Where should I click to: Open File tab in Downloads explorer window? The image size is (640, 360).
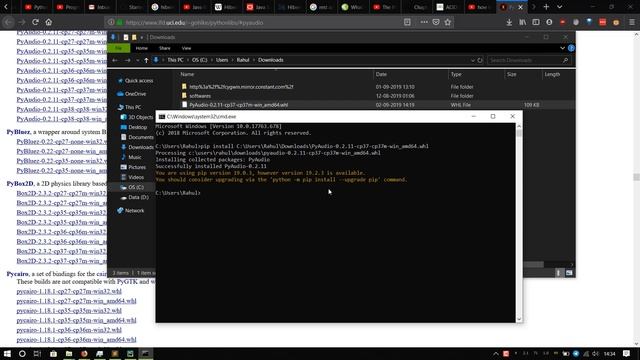118,48
